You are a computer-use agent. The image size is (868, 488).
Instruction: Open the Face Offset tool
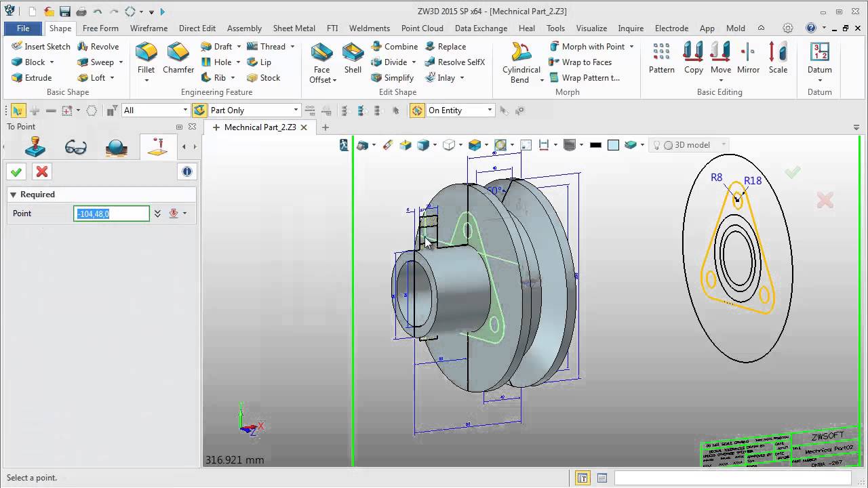pos(321,63)
